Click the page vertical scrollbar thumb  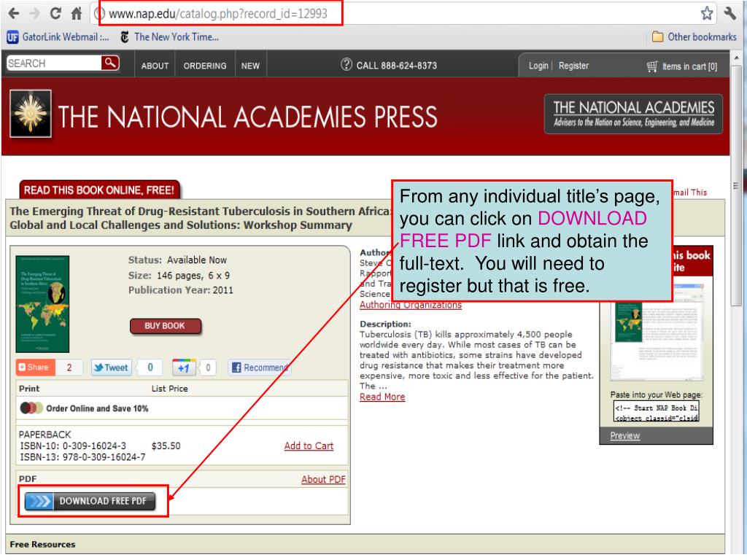click(x=737, y=186)
